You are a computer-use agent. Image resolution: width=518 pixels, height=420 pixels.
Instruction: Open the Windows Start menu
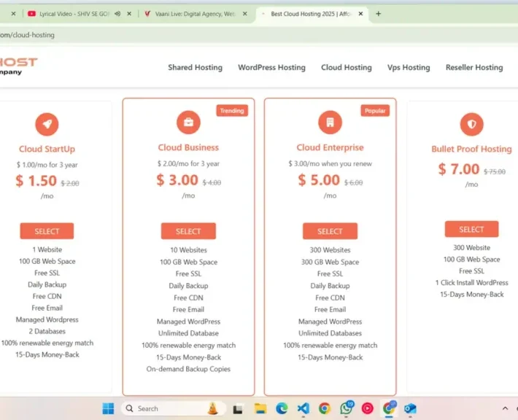pos(108,408)
